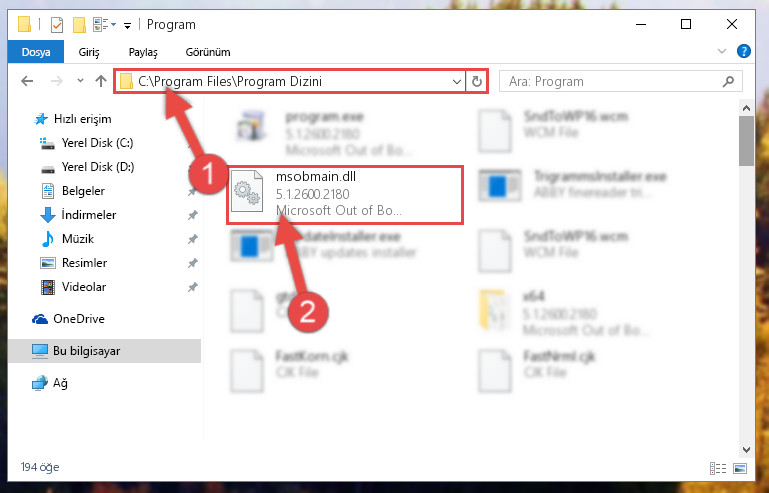
Task: Switch to details view layout icon
Action: [x=718, y=468]
